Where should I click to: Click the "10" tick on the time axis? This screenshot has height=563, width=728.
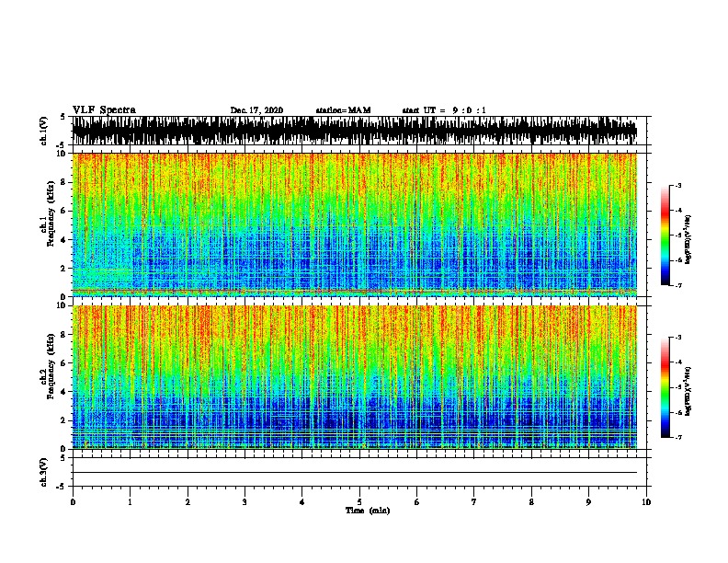646,502
